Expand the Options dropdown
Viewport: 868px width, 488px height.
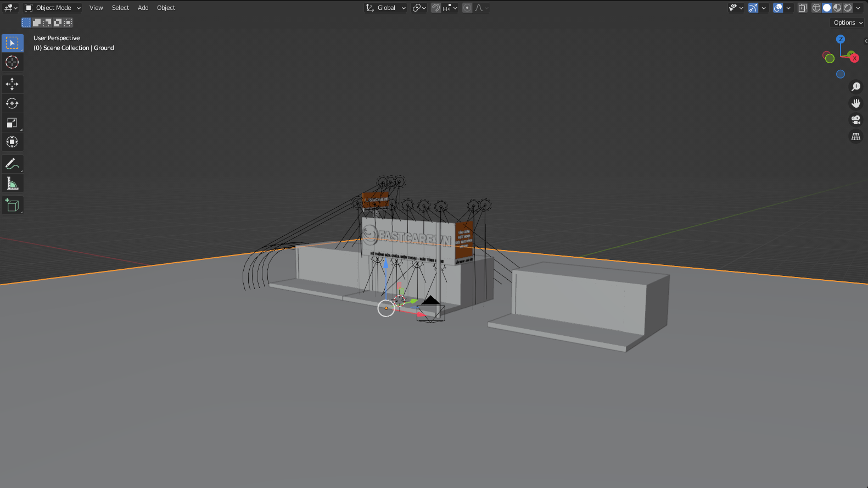pos(848,23)
